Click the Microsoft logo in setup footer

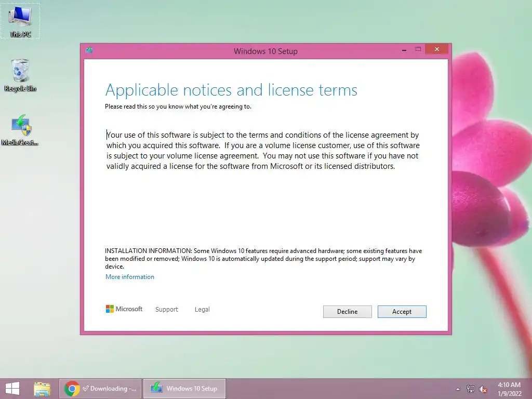click(124, 309)
